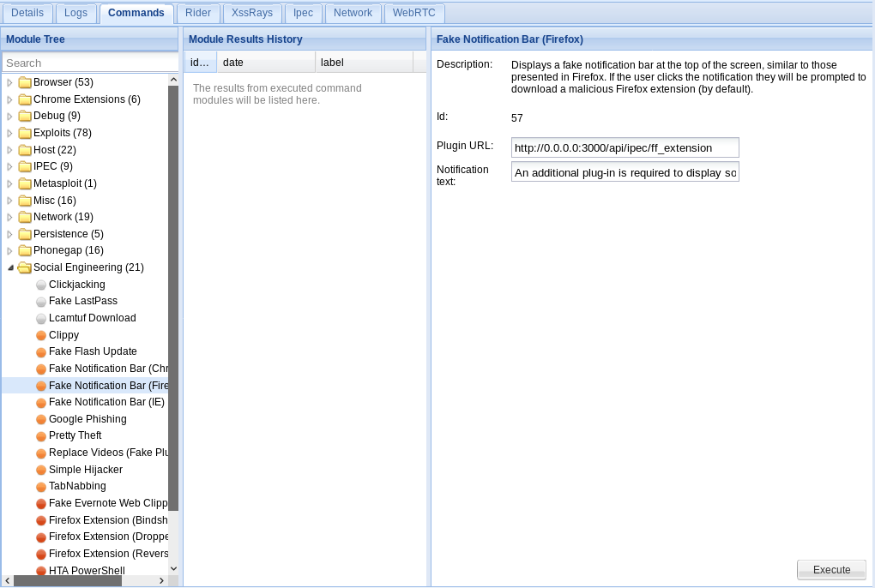Click the module tree vertical scrollbar thumb
Image resolution: width=875 pixels, height=588 pixels.
(173, 297)
